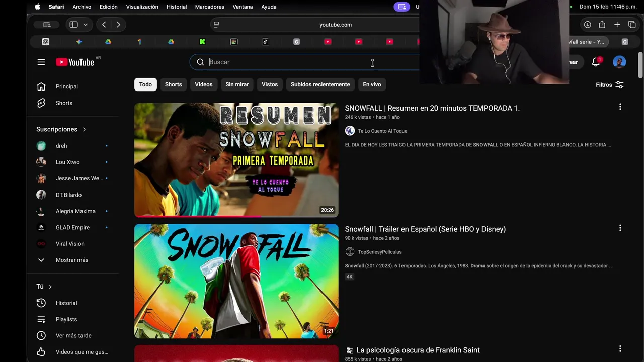Click the Historial clock icon
The height and width of the screenshot is (362, 644).
click(x=41, y=303)
